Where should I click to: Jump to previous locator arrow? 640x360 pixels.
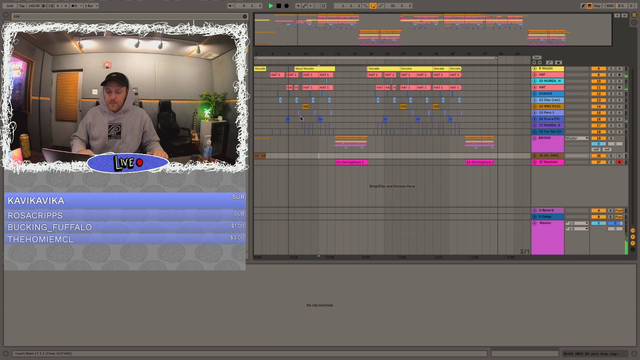534,62
